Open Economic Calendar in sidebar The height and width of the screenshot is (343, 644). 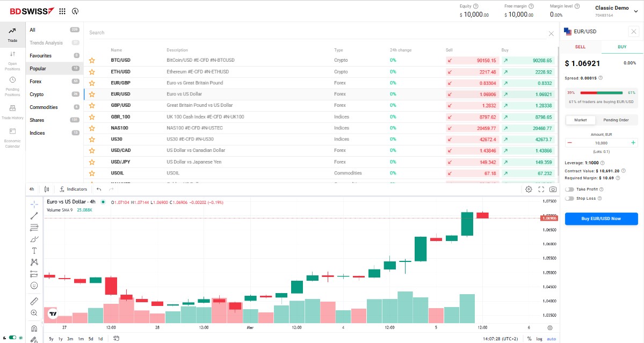tap(13, 138)
